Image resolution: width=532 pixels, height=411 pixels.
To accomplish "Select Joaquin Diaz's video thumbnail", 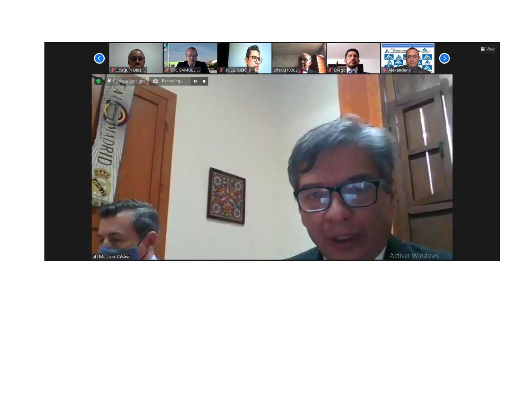I will coord(136,57).
